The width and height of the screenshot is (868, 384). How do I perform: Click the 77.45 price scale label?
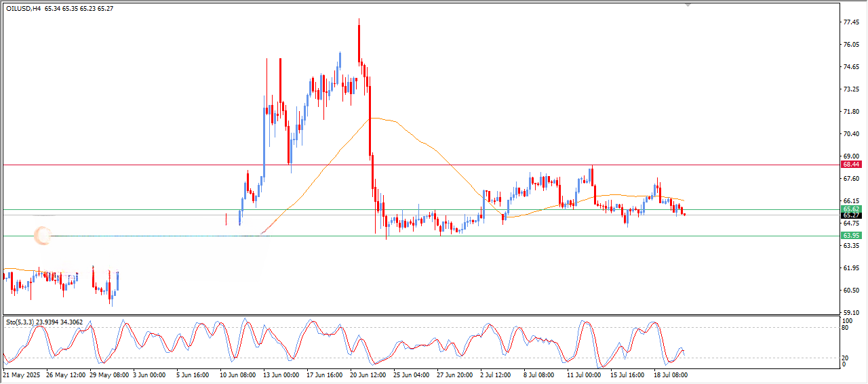852,22
